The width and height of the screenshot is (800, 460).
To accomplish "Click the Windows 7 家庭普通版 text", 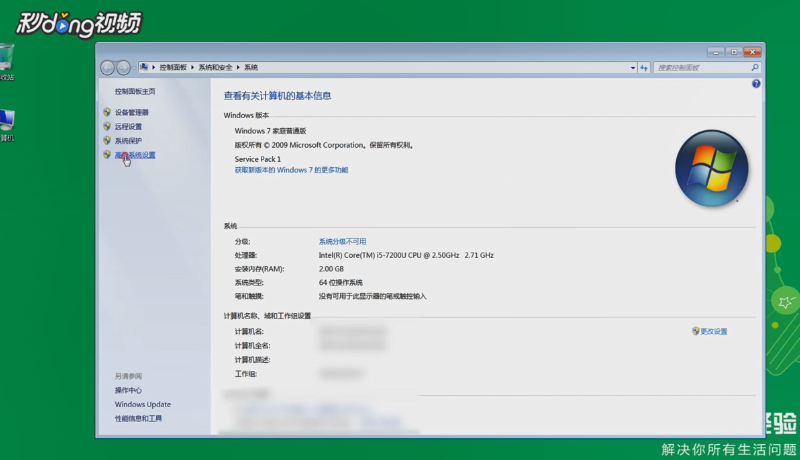I will 270,131.
